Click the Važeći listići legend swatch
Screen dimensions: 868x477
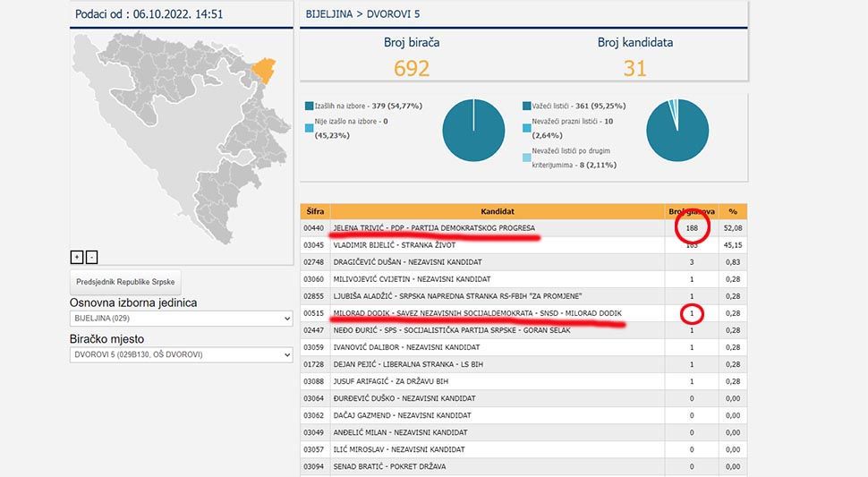(x=525, y=106)
